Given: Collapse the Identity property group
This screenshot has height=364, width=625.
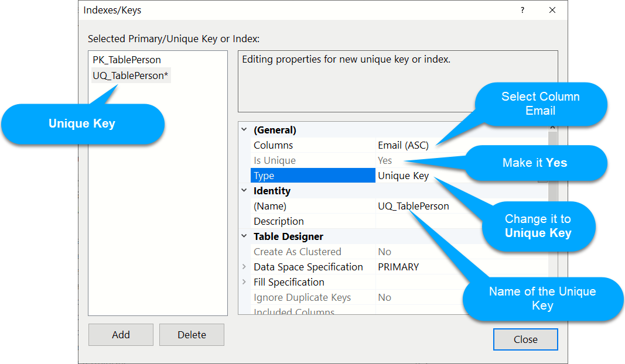Looking at the screenshot, I should pos(244,191).
